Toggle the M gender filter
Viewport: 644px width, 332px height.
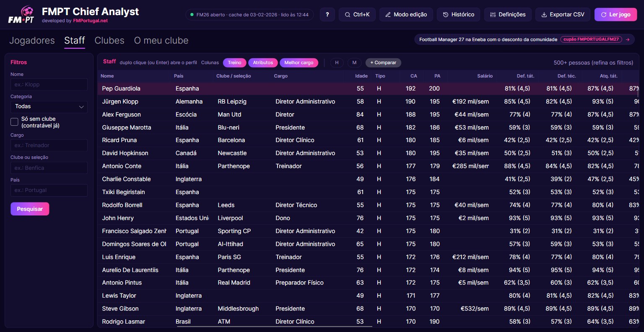click(x=354, y=62)
